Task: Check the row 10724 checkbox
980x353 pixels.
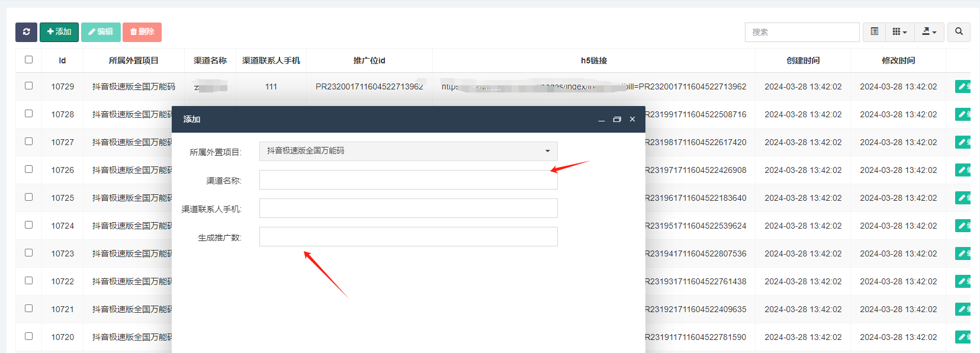Action: (x=28, y=224)
